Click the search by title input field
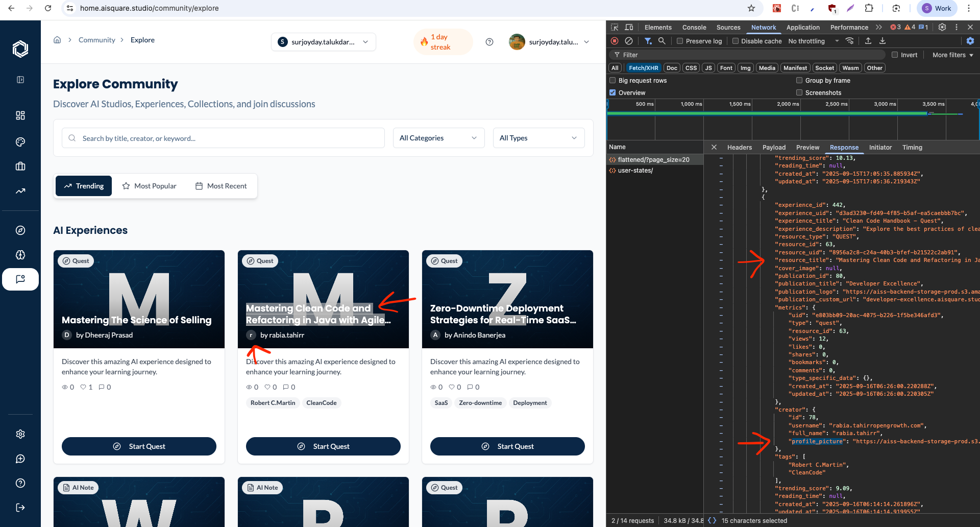This screenshot has height=527, width=980. pos(223,138)
